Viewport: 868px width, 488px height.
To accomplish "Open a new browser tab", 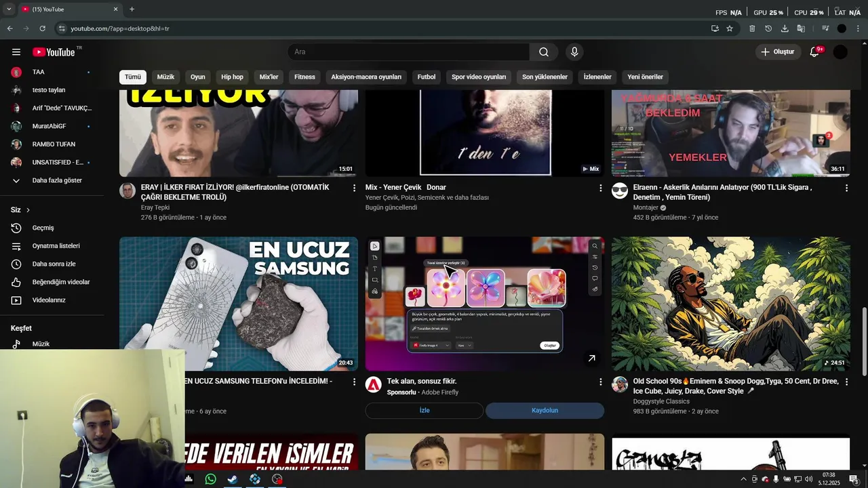I will [x=132, y=9].
